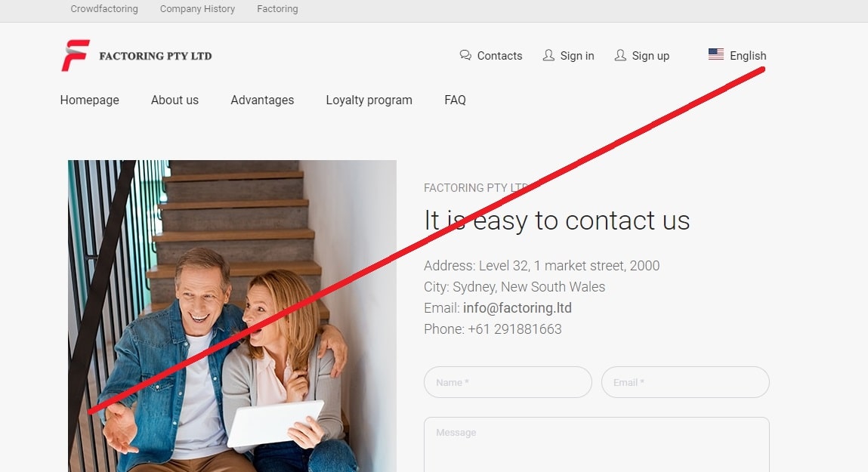Click the red F Factoring logo icon
Viewport: 868px width, 472px height.
(x=76, y=55)
